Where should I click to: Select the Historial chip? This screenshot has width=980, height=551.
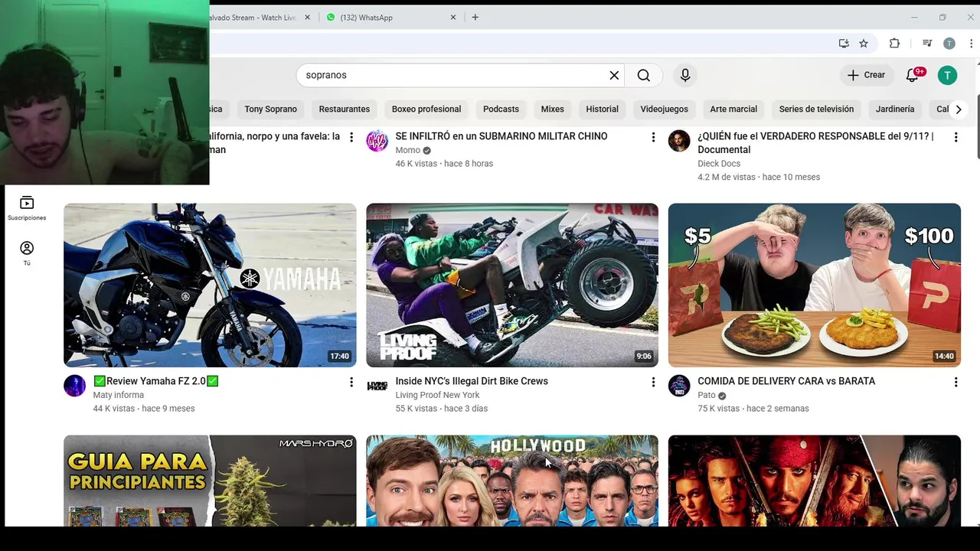pyautogui.click(x=602, y=109)
